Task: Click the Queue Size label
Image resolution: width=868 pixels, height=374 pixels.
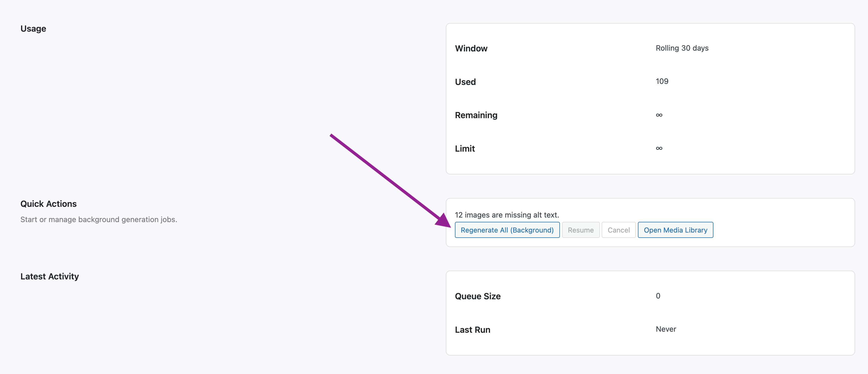Action: 477,296
